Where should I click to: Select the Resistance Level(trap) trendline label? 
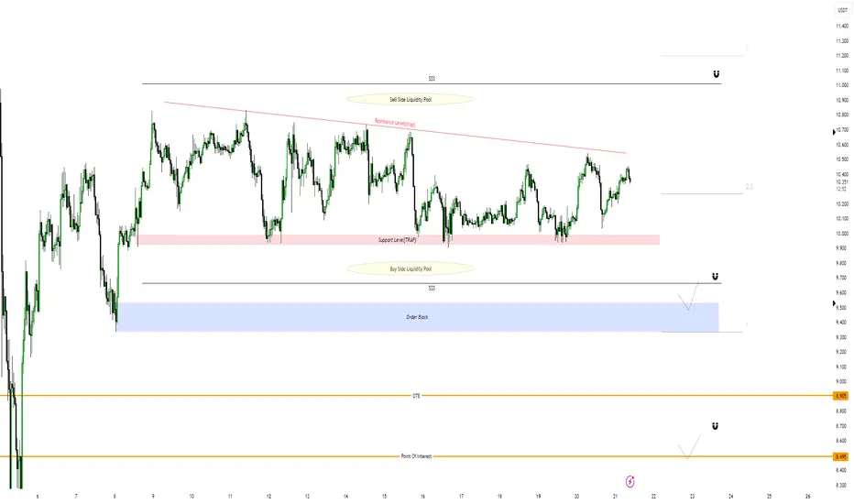point(395,123)
